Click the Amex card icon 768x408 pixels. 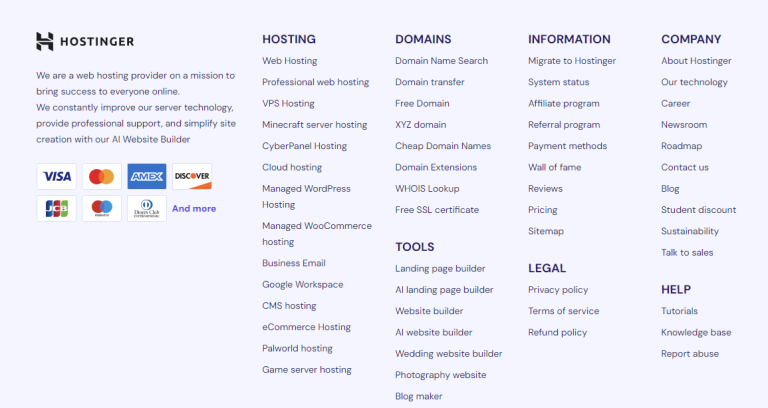(147, 176)
